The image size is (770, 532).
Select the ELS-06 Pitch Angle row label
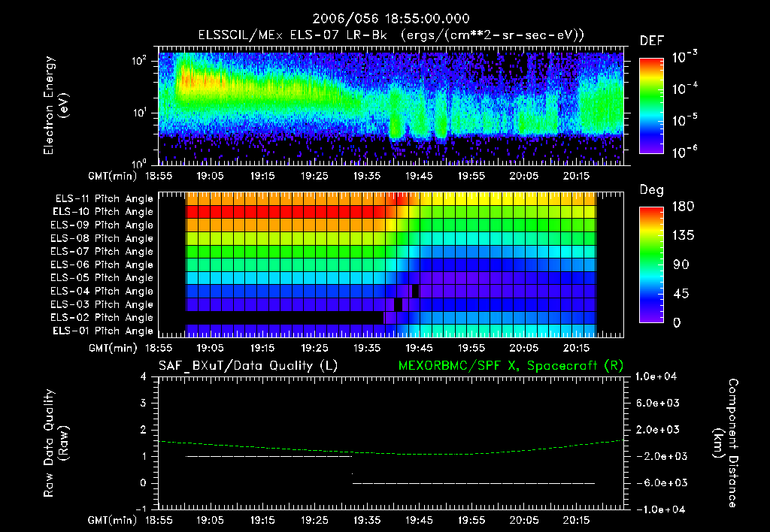click(102, 265)
